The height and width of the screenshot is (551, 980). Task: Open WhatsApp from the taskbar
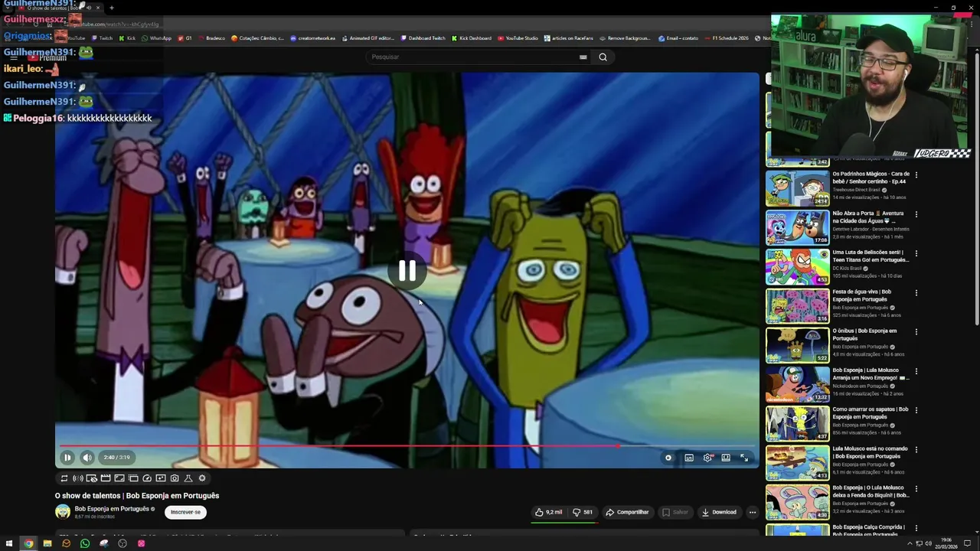(84, 543)
